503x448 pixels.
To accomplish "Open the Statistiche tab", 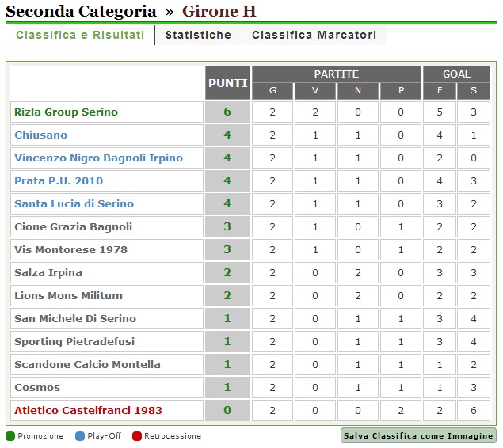I will pyautogui.click(x=198, y=36).
